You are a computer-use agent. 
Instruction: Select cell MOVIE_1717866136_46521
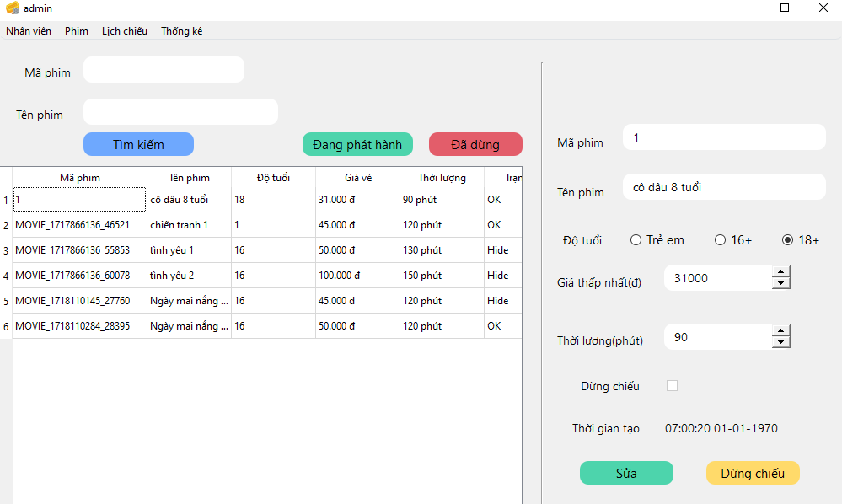pyautogui.click(x=80, y=225)
